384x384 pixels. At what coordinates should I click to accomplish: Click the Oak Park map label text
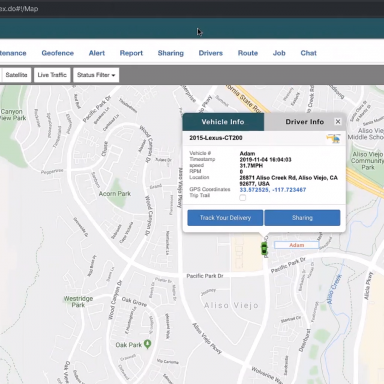point(129,345)
